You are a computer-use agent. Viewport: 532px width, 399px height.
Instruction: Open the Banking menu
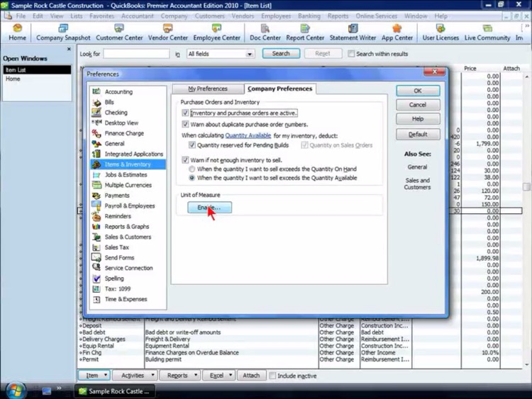point(309,16)
